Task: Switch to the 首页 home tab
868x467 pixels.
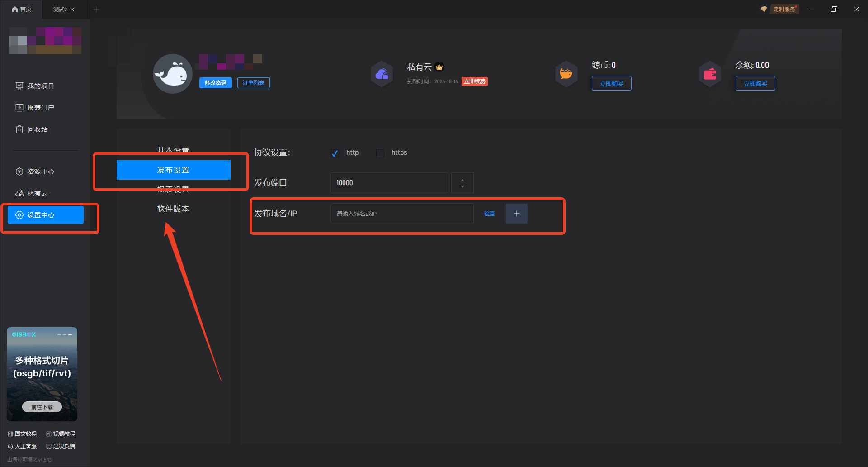Action: [x=22, y=10]
